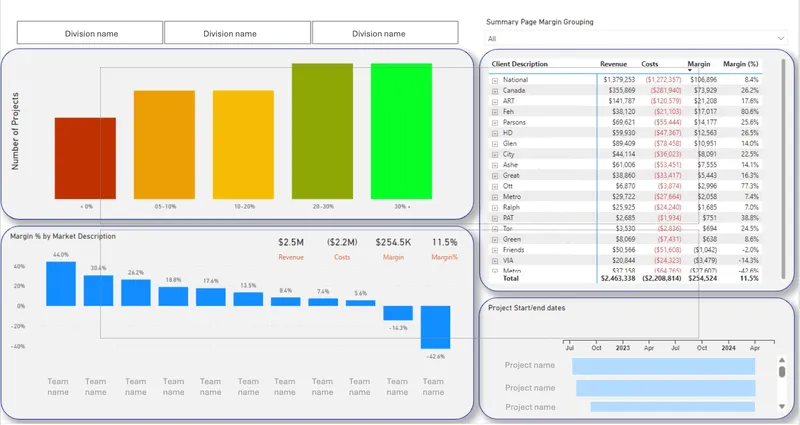Select the 13.5% market margin bar
This screenshot has height=425, width=800.
point(248,299)
